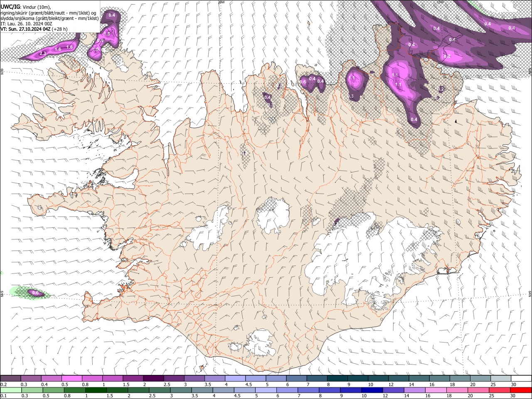
Task: Select the pure red 30 swatch in lower scale
Action: pyautogui.click(x=520, y=390)
